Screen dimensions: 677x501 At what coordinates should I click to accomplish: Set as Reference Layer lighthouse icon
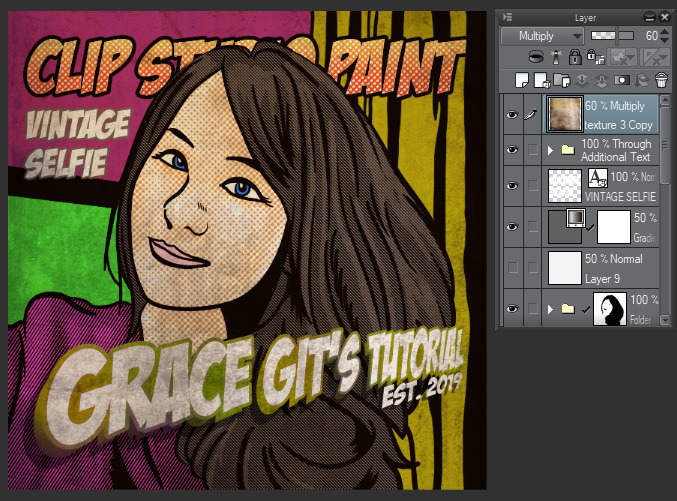(x=557, y=57)
